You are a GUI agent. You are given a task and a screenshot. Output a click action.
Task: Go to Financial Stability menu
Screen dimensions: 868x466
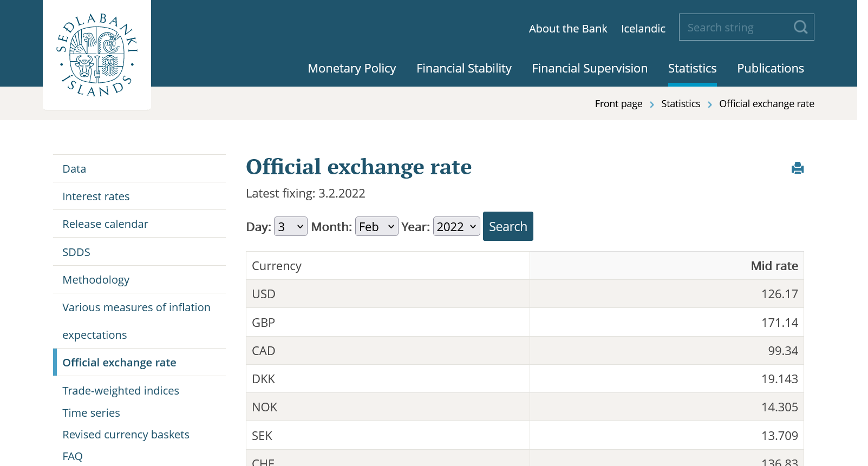coord(464,69)
